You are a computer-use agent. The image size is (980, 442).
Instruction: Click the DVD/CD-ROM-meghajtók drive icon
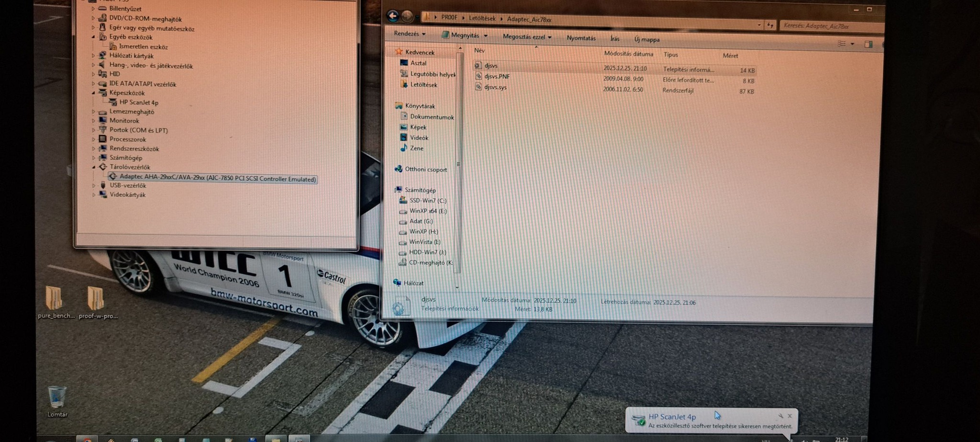coord(102,18)
